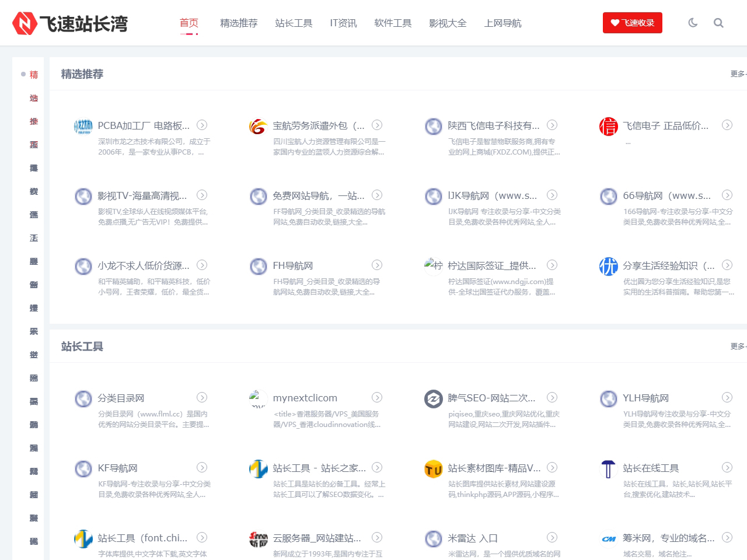Expand the 米雷达入口 card arrow
Screen dimensions: 747x560
552,537
